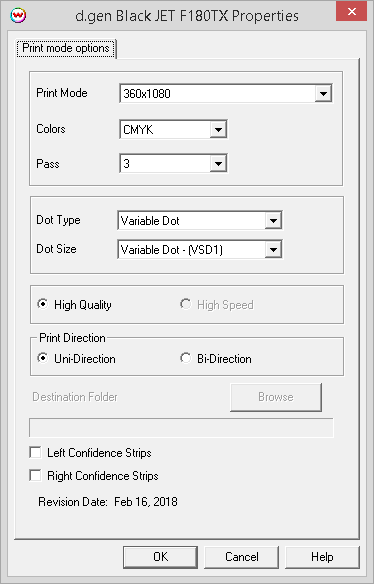Choose the High Speed radio option

(x=185, y=304)
